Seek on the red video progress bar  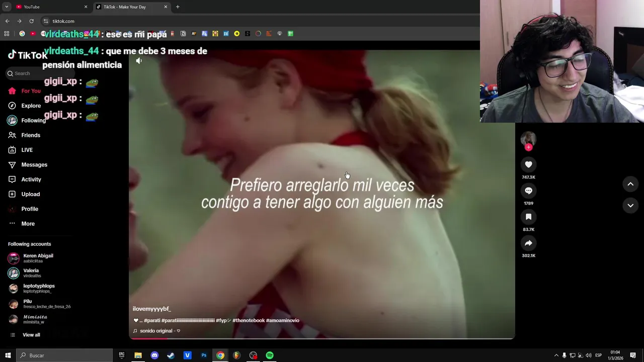322,338
